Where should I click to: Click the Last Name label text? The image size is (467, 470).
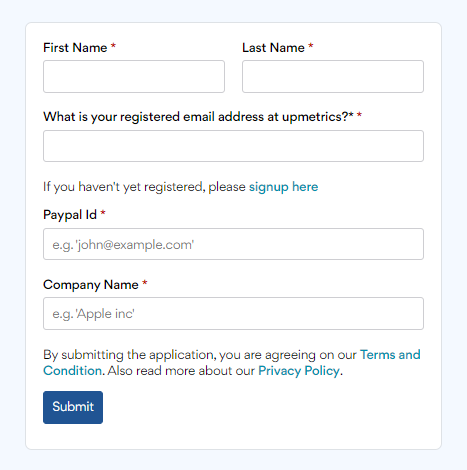point(273,48)
